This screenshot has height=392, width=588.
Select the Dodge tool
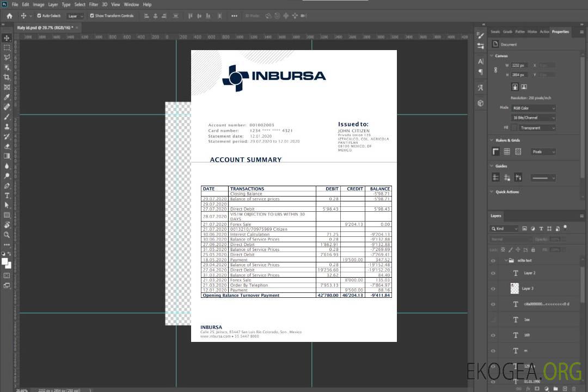pyautogui.click(x=7, y=175)
